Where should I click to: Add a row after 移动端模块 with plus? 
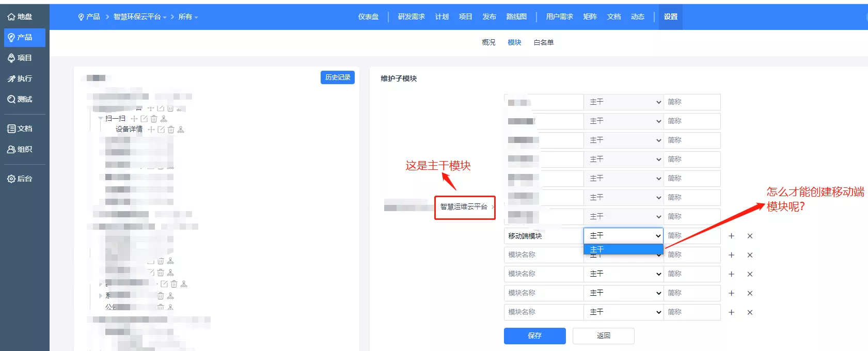[731, 236]
